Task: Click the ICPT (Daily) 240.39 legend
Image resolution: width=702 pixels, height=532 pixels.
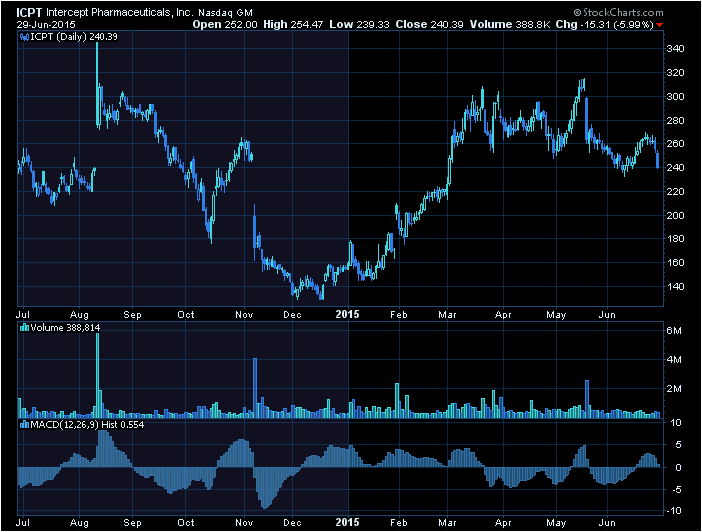Action: coord(73,37)
